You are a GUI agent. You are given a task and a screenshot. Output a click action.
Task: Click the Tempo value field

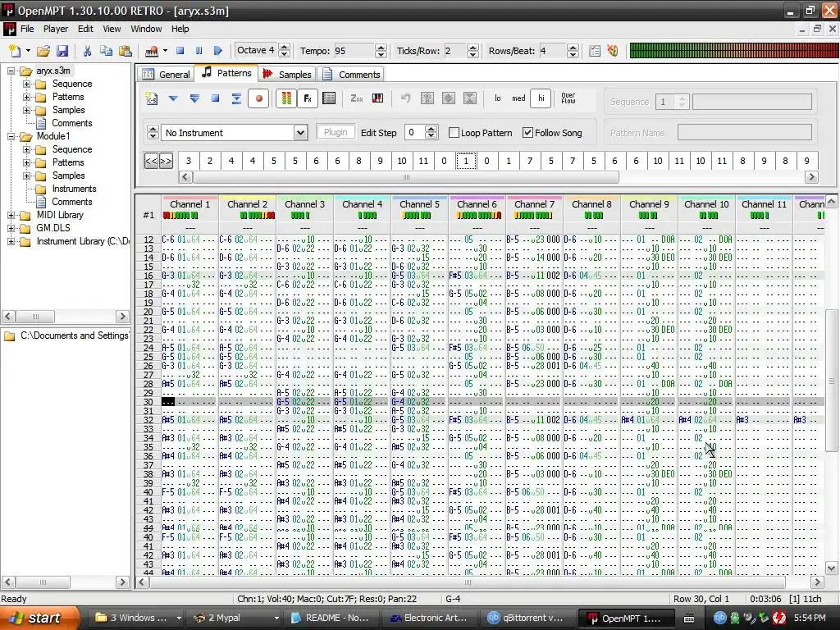(x=354, y=51)
